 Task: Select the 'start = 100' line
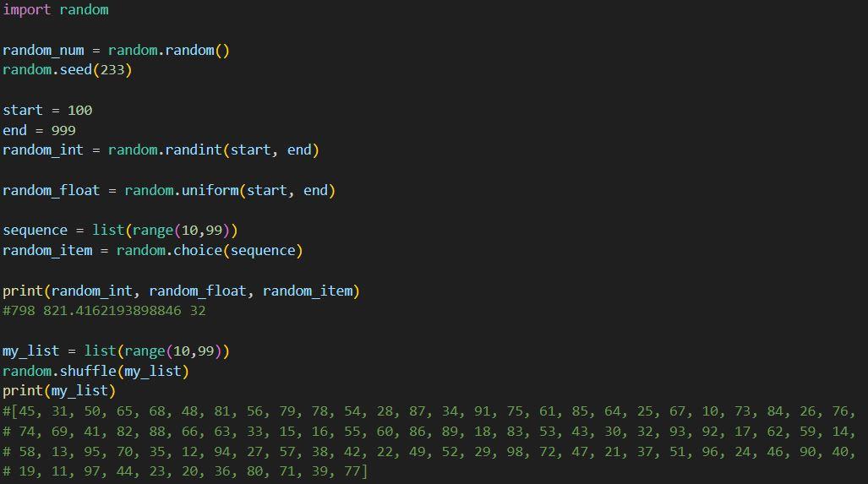click(47, 110)
